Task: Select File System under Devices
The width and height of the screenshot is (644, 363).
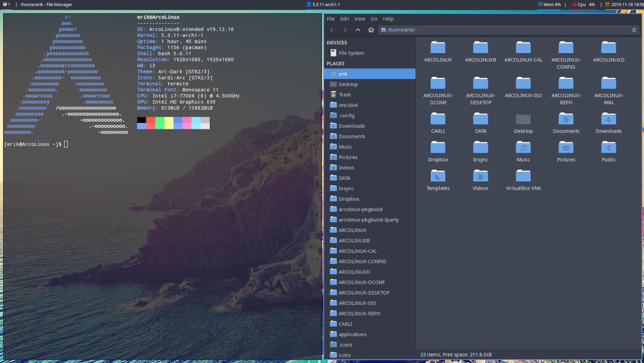Action: [x=370, y=53]
